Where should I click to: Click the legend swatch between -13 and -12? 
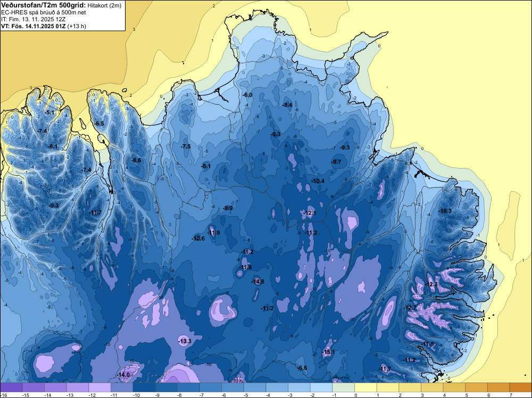click(x=77, y=387)
